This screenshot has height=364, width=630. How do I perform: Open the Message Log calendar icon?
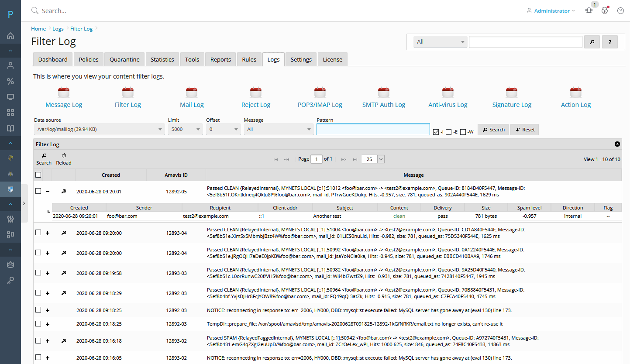(x=64, y=93)
